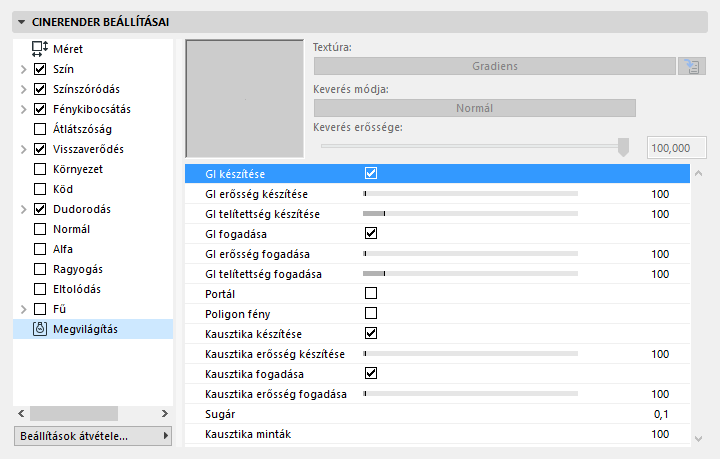Viewport: 720px width, 459px height.
Task: Select the Visszaverődés row label
Action: [x=88, y=149]
